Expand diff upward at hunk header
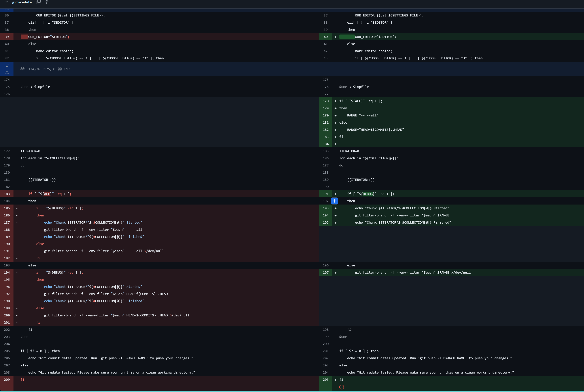Image resolution: width=584 pixels, height=392 pixels. pyautogui.click(x=7, y=72)
